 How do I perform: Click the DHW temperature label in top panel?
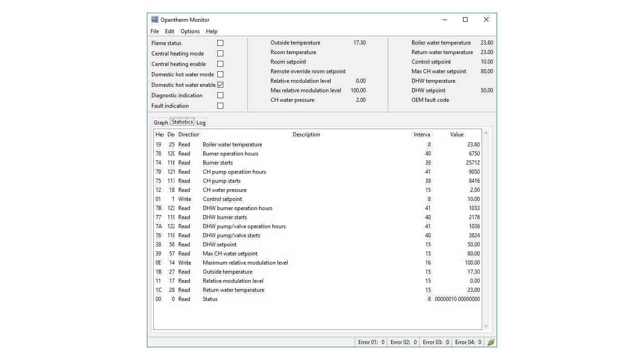[x=433, y=81]
